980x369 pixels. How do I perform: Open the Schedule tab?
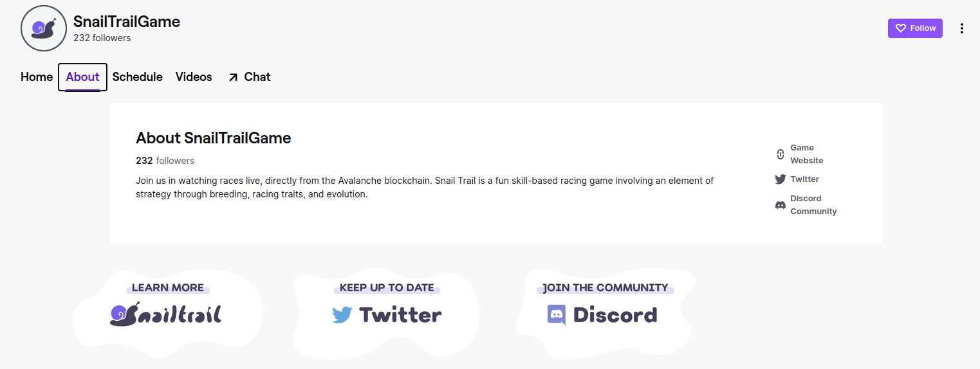[138, 77]
